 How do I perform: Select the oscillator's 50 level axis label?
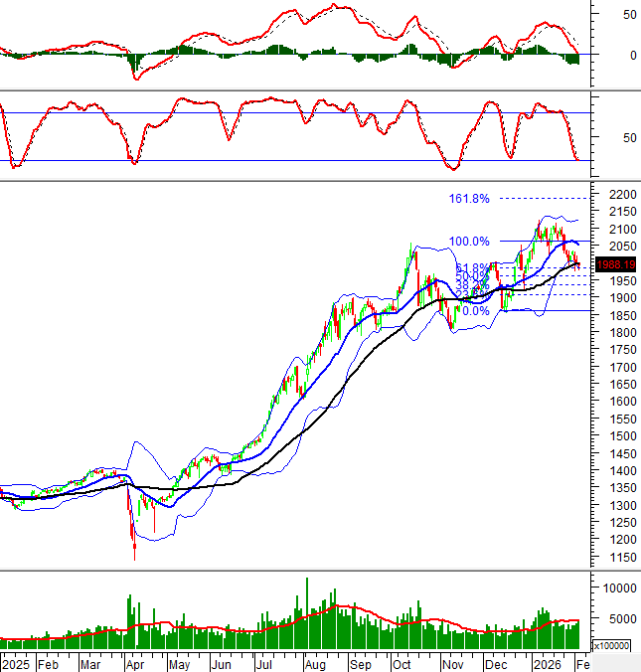(629, 137)
